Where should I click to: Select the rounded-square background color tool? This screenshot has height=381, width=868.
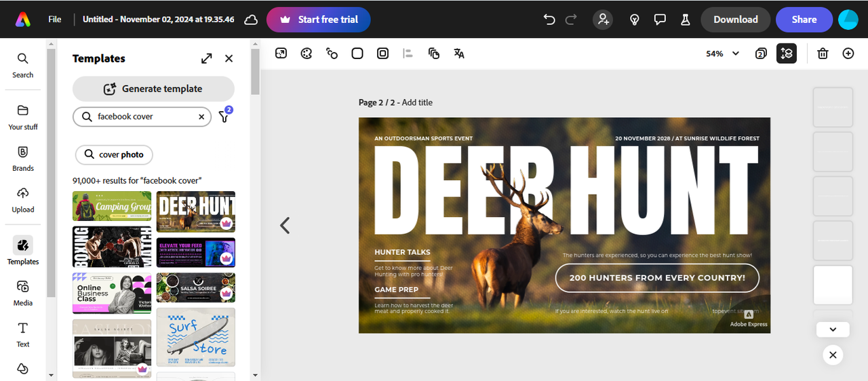click(x=357, y=54)
